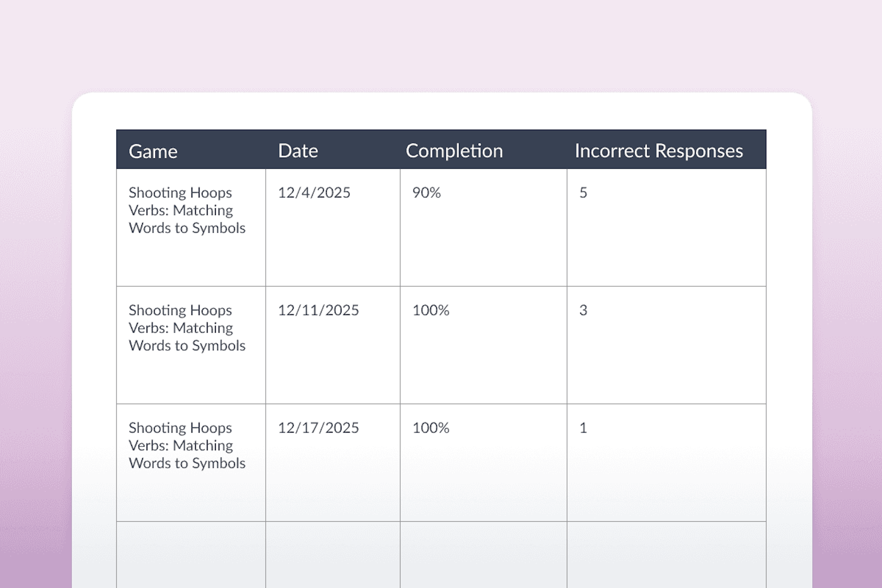Click the 90% completion value
Image resolution: width=882 pixels, height=588 pixels.
point(426,193)
